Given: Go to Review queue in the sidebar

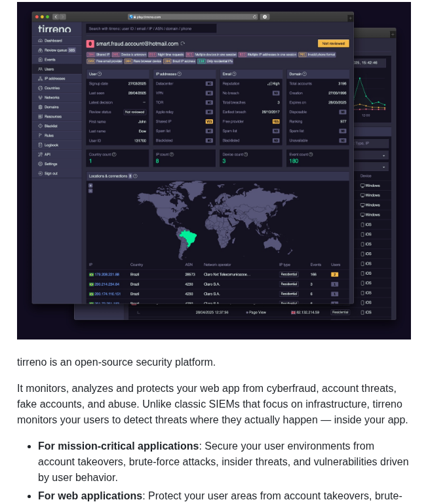Looking at the screenshot, I should pos(56,50).
